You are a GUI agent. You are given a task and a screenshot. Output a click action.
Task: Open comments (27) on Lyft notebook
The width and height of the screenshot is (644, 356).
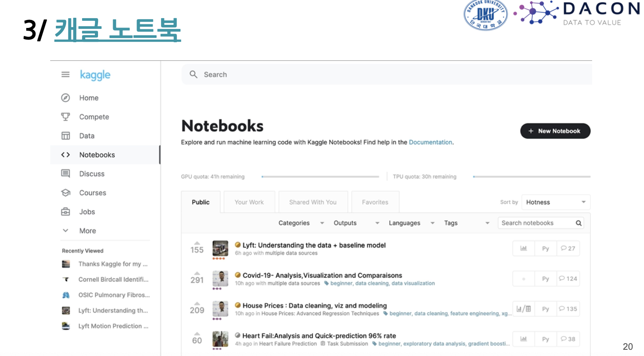568,249
